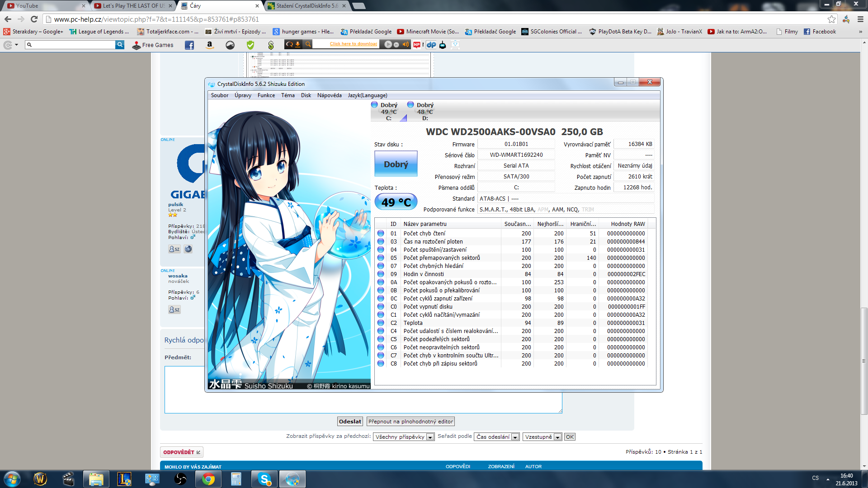Click the Facebook icon in the toolbar
Screen dimensions: 868x488
(189, 45)
